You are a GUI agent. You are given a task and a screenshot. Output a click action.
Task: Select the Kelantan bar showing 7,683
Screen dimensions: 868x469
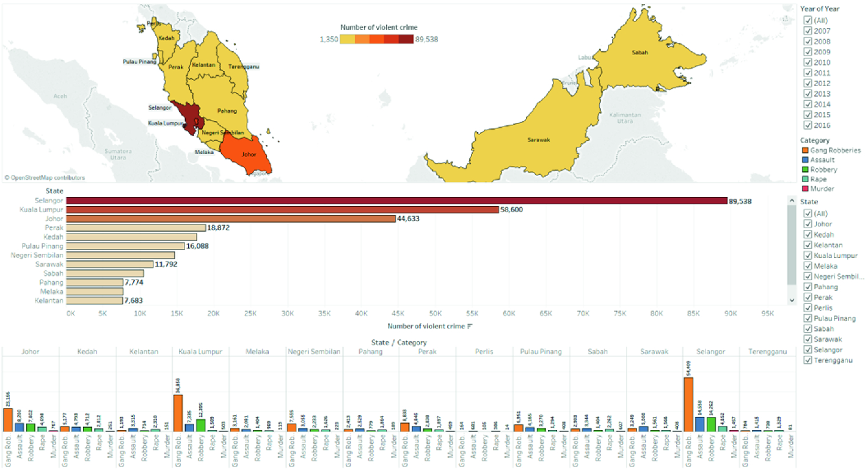click(95, 301)
